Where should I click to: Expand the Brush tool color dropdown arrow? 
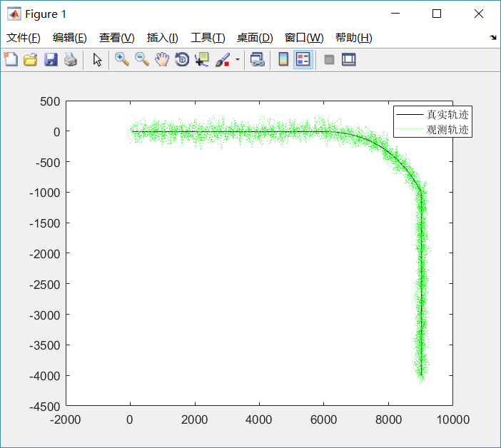[237, 60]
